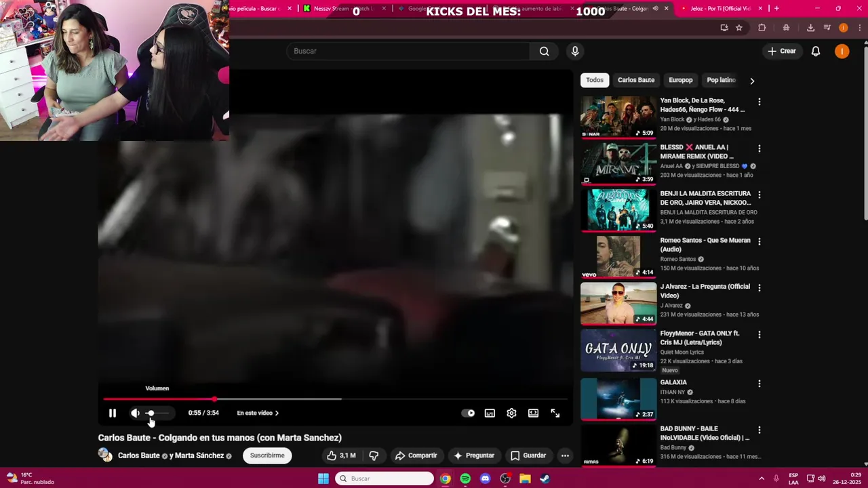Toggle subtitles button in player controls

tap(490, 413)
